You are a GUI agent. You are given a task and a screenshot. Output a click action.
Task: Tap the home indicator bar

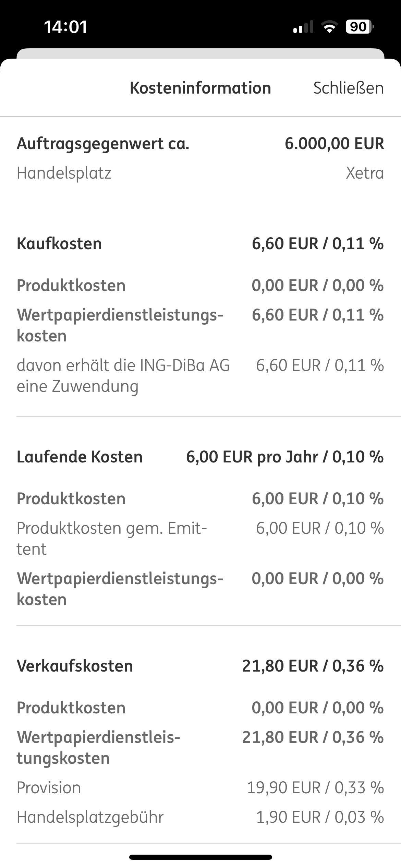tap(200, 857)
